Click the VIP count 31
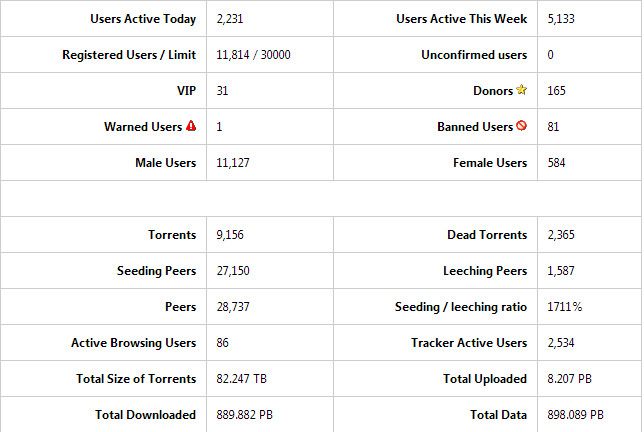644x432 pixels. (222, 91)
